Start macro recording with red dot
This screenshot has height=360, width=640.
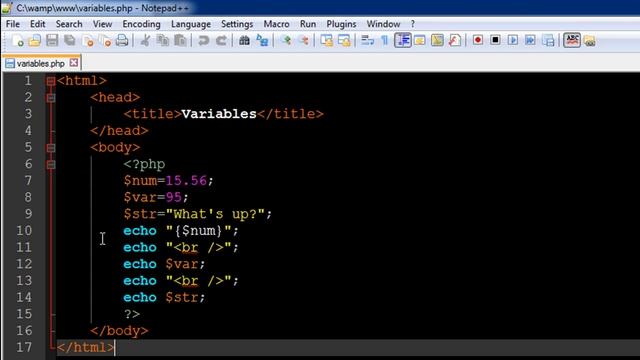click(478, 40)
